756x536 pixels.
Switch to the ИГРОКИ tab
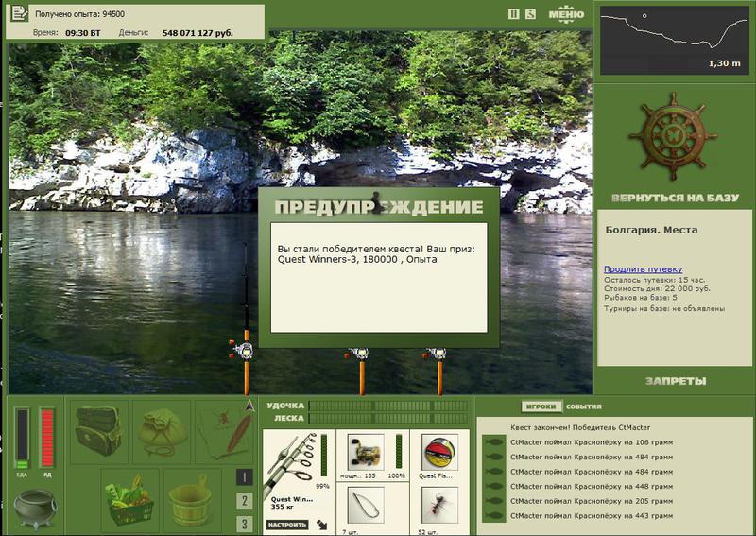point(541,406)
